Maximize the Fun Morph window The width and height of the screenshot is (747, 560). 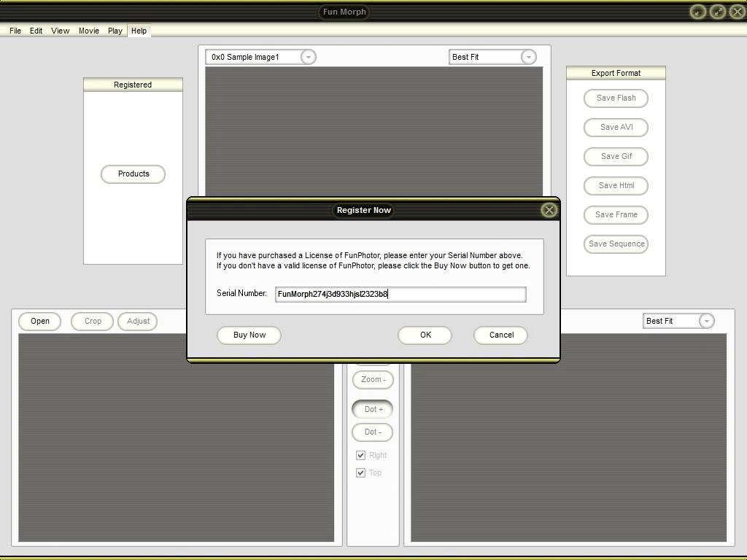718,12
